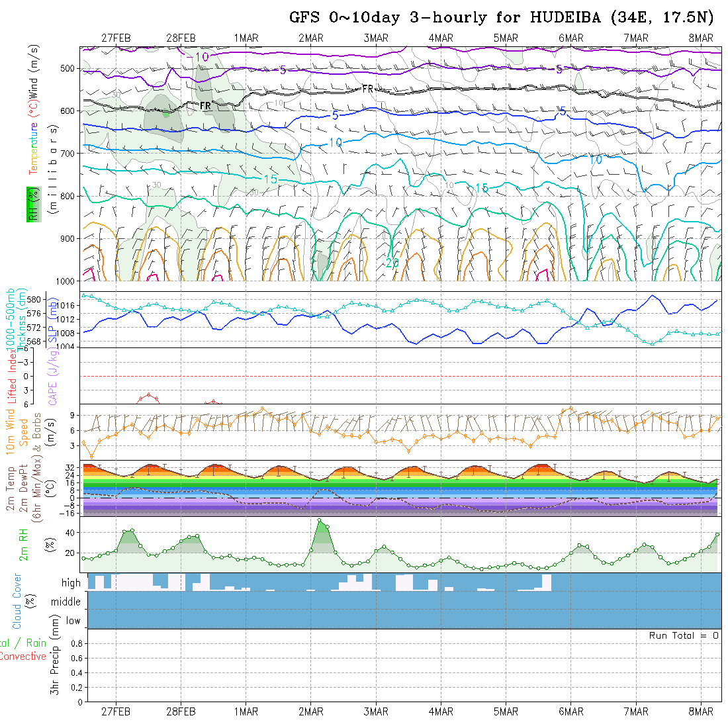Screen dimensions: 728x728
Task: Click the 500 millibar pressure axis label
Action: (68, 68)
